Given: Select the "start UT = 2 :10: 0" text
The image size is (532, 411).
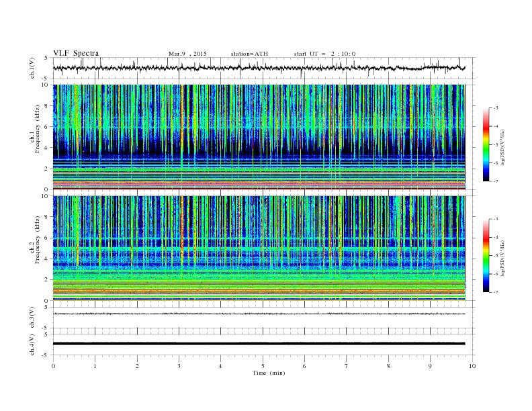Looking at the screenshot, I should point(324,54).
